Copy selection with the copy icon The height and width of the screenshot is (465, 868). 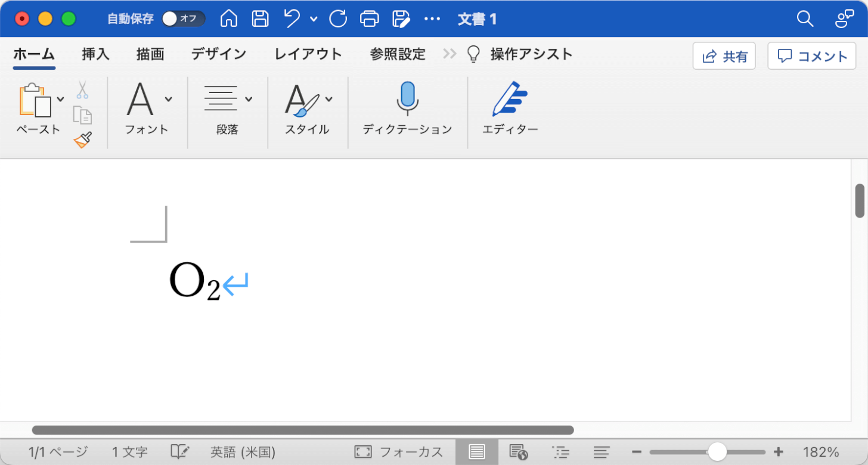[x=82, y=114]
